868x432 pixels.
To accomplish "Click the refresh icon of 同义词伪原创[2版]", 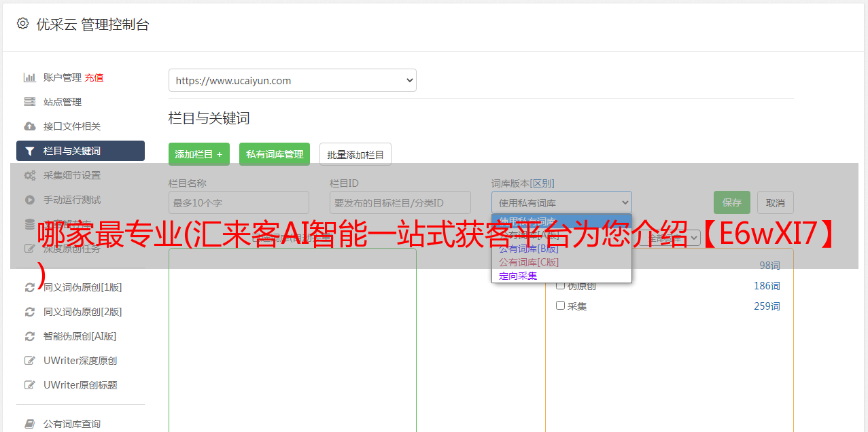I will coord(30,312).
